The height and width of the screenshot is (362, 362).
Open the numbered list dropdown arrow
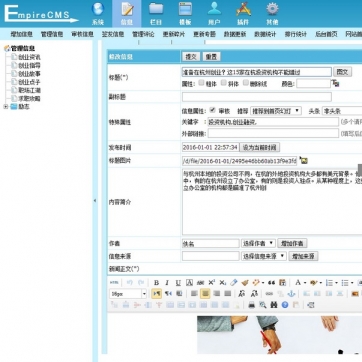(336, 283)
